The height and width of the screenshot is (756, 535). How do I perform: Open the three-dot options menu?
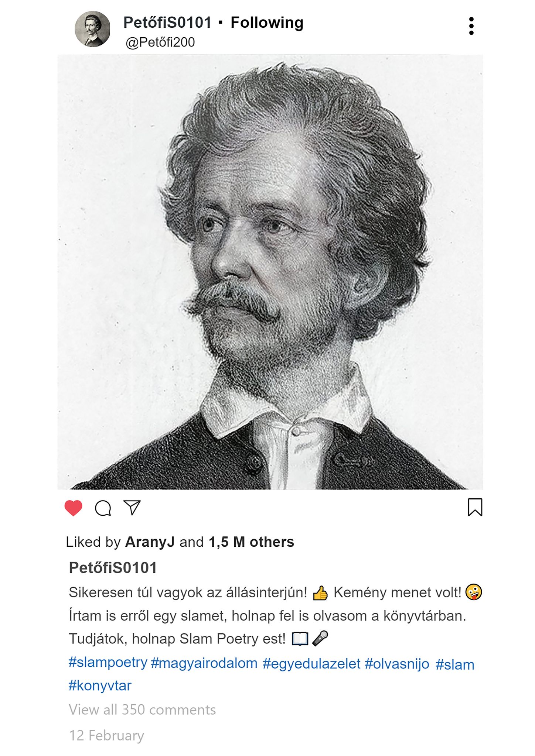click(471, 26)
